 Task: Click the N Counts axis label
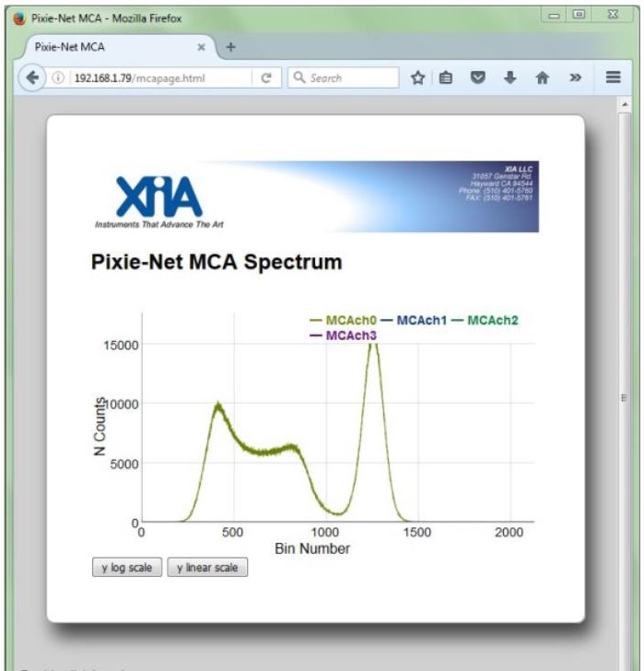(x=100, y=426)
